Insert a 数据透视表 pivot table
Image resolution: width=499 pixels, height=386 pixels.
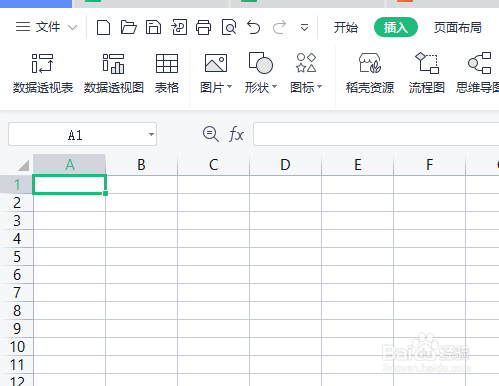pyautogui.click(x=43, y=74)
